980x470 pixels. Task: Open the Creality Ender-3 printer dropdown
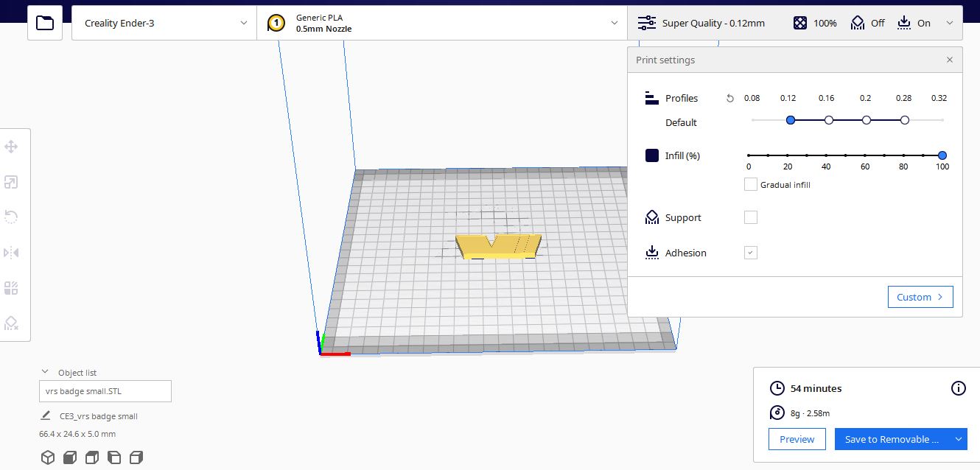pos(164,23)
